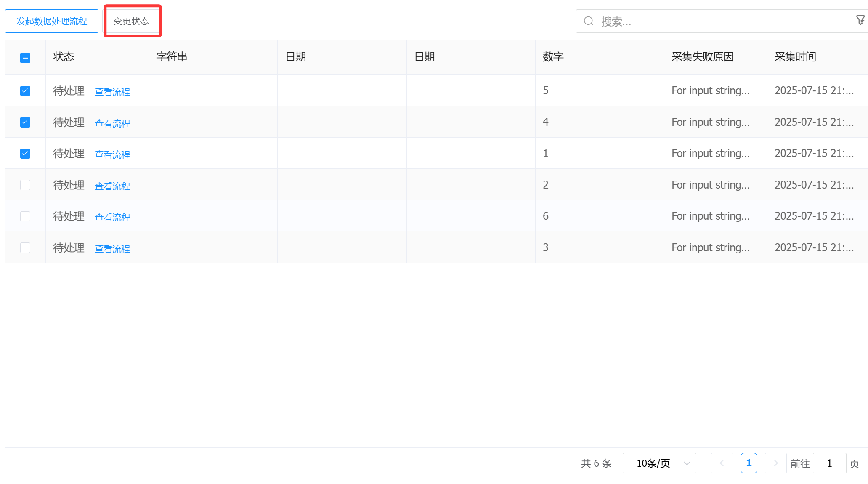This screenshot has width=868, height=484.
Task: Open the 10条/页 page size dropdown
Action: point(659,463)
